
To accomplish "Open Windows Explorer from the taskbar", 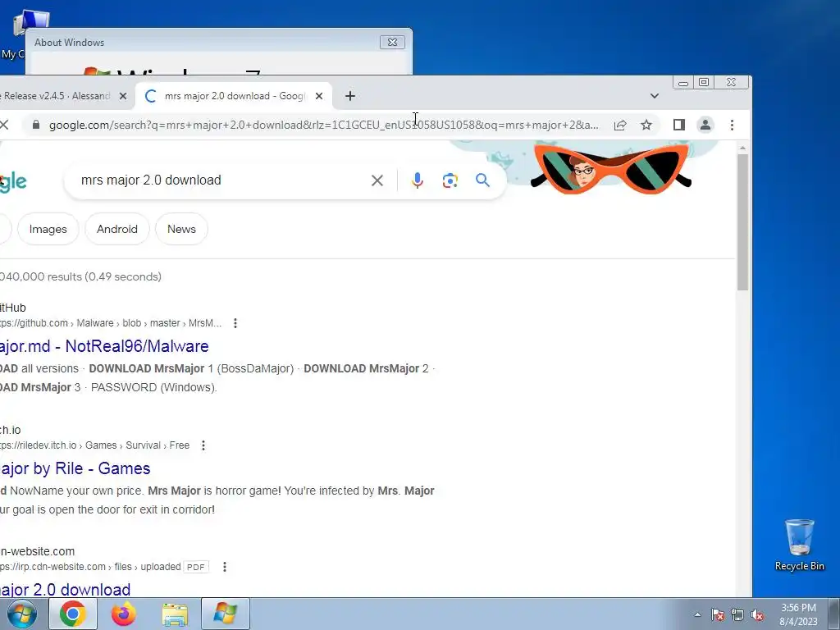I will [176, 614].
